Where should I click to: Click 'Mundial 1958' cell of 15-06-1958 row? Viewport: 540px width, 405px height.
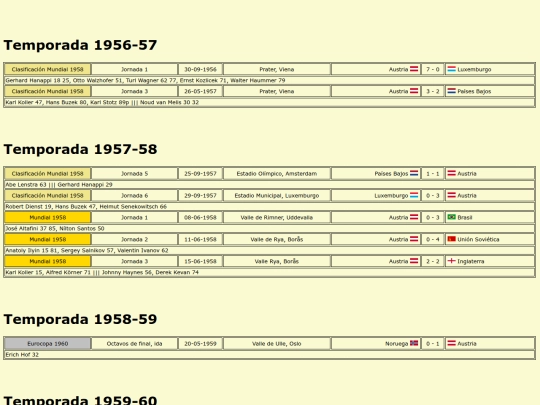(x=48, y=261)
